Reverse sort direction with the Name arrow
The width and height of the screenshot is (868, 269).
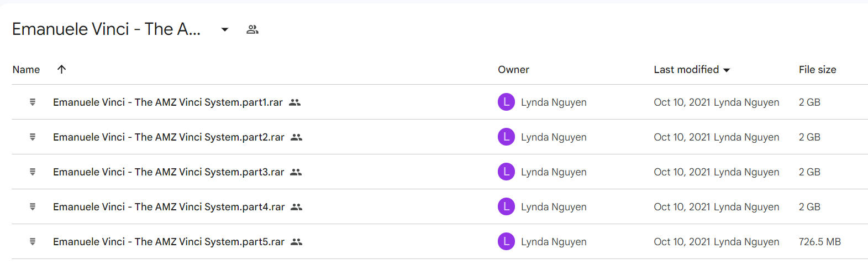coord(61,69)
